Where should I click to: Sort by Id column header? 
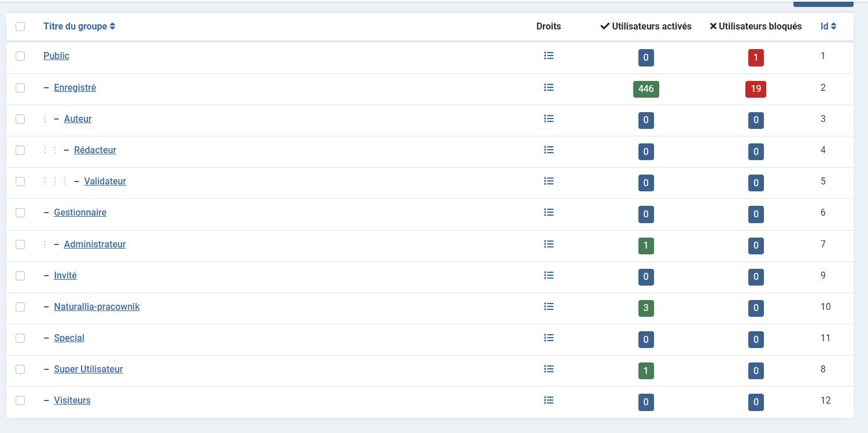[x=828, y=26]
